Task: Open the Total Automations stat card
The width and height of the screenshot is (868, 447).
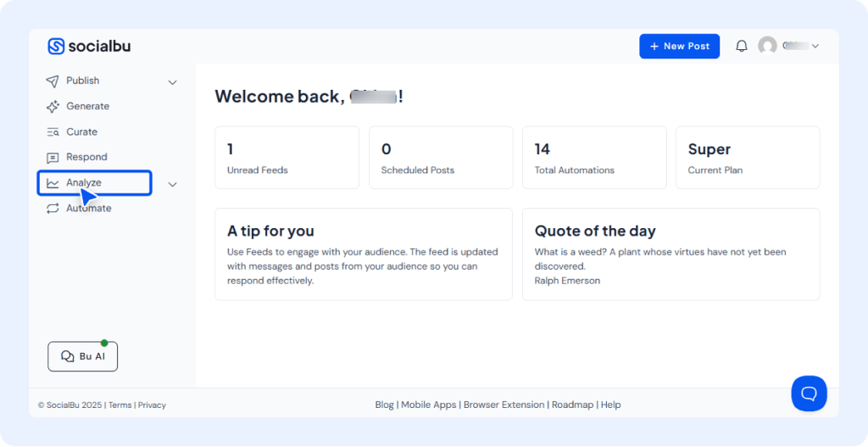Action: click(x=593, y=158)
